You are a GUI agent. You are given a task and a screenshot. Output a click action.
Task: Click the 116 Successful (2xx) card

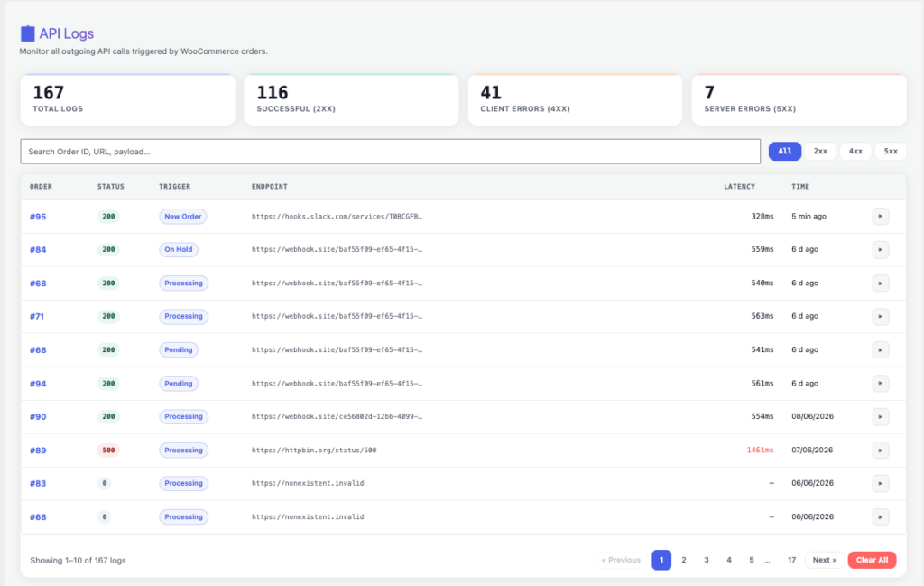tap(351, 99)
